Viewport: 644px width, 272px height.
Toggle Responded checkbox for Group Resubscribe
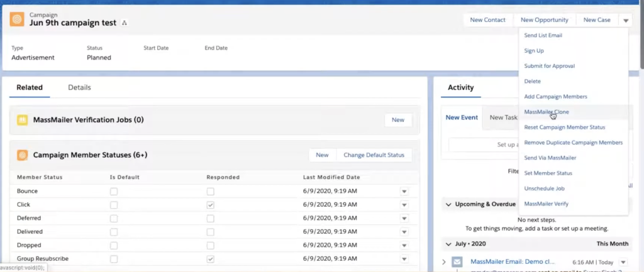coord(210,259)
